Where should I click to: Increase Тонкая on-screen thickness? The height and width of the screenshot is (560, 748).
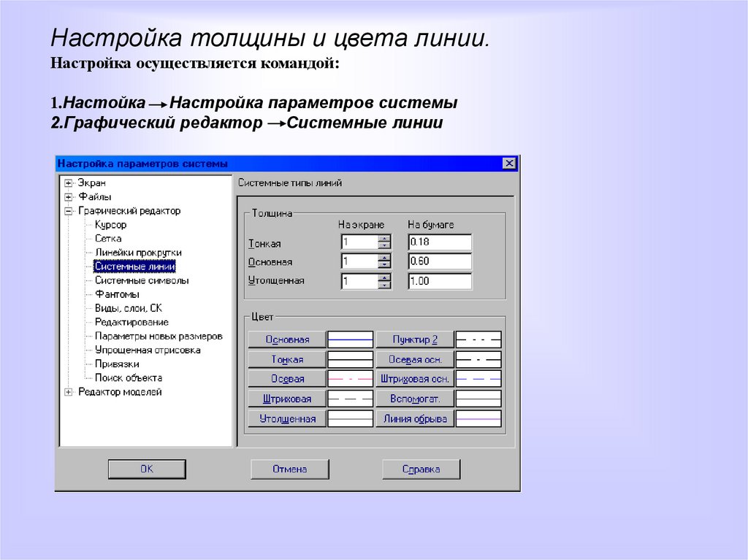pos(384,239)
